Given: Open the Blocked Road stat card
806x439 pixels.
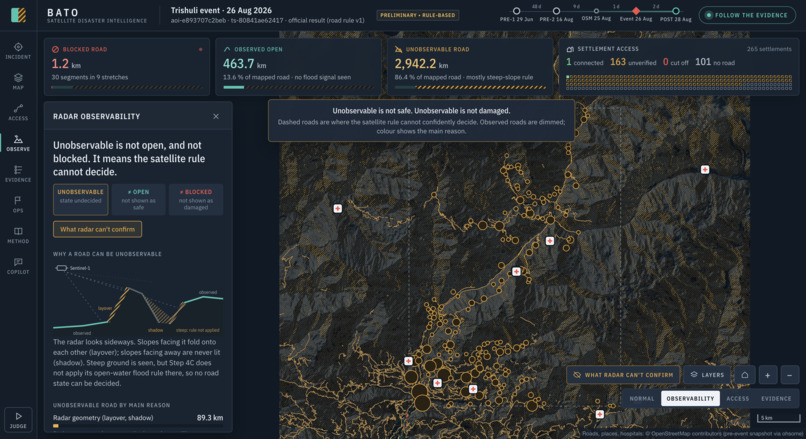Looking at the screenshot, I should click(x=126, y=67).
